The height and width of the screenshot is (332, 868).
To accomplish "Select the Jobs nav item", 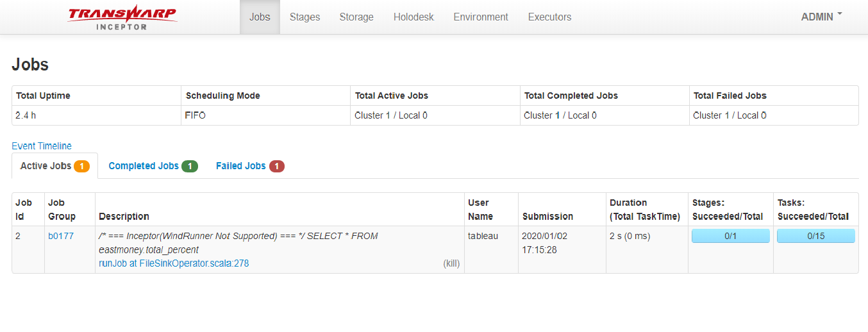I will coord(260,17).
